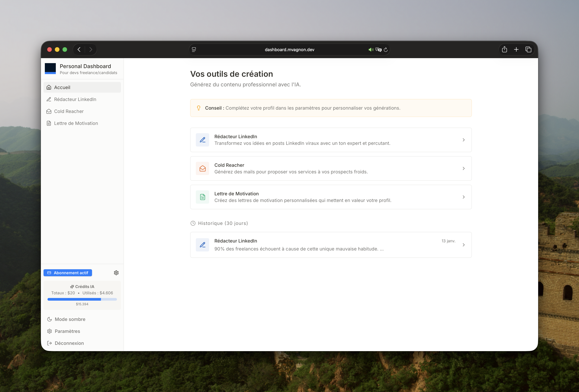The image size is (579, 392).
Task: Expand the Rédacteur LinkedIn card chevron
Action: 463,140
